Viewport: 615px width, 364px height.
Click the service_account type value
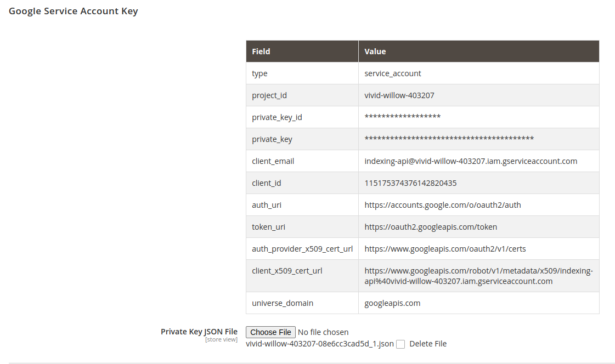click(393, 73)
